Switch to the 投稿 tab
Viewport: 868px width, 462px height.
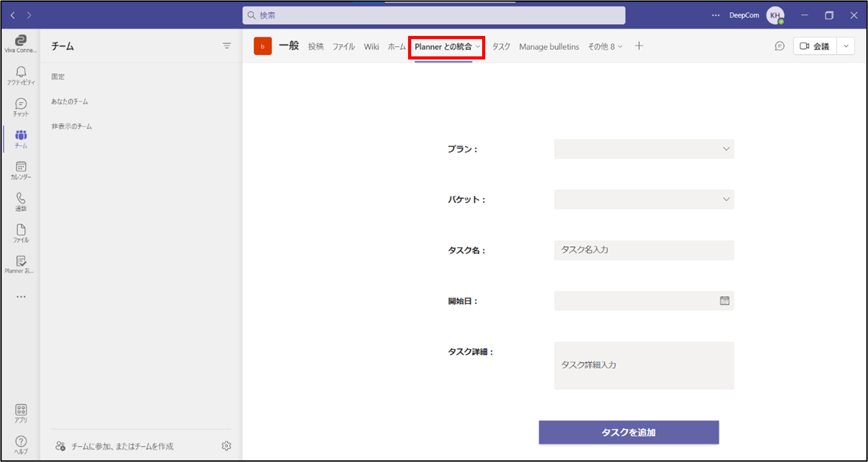[316, 47]
